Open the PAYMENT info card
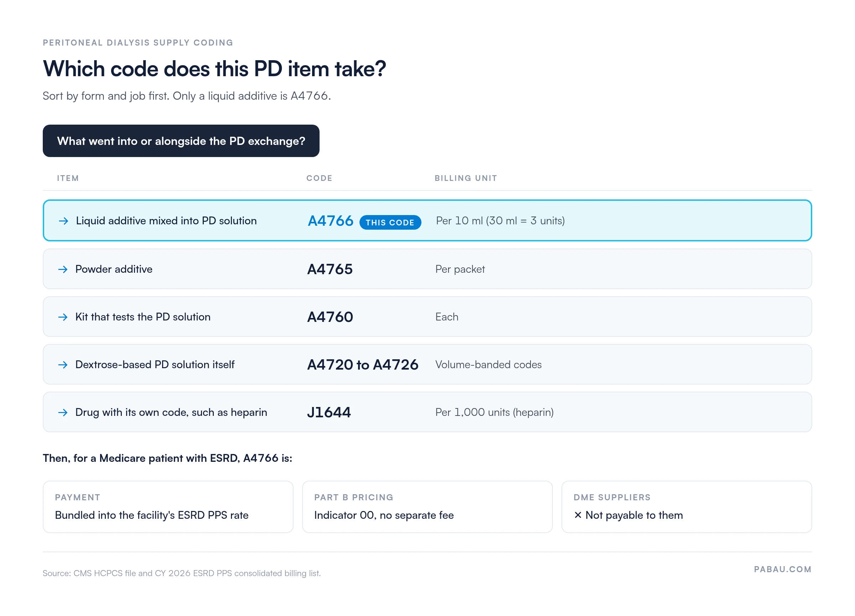Screen dimensions: 855x616 tap(168, 507)
